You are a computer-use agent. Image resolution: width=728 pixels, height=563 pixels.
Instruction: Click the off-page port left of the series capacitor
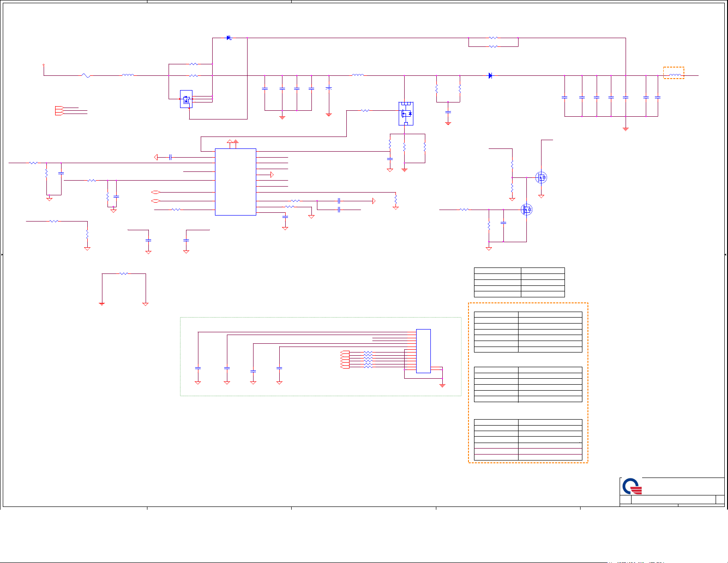coord(156,157)
